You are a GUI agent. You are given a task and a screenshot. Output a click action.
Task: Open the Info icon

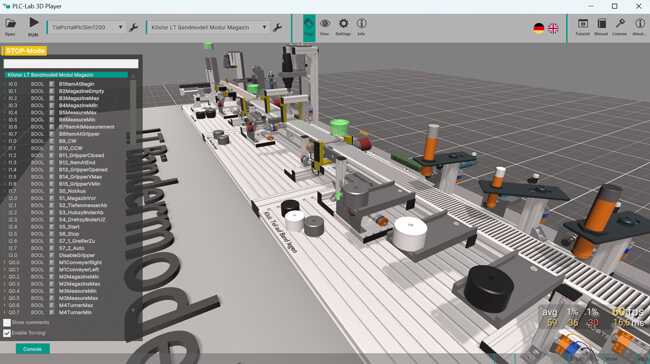point(361,27)
